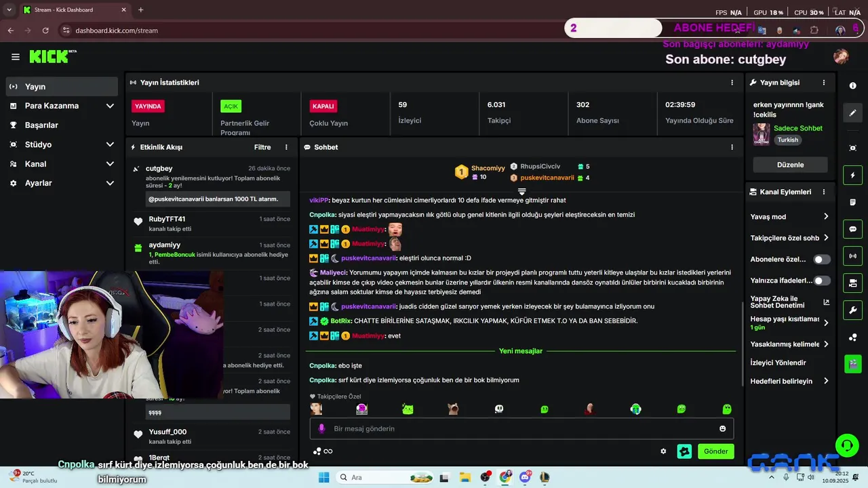Open Yavaş mod options
Screen dimensions: 868x488
(790, 217)
